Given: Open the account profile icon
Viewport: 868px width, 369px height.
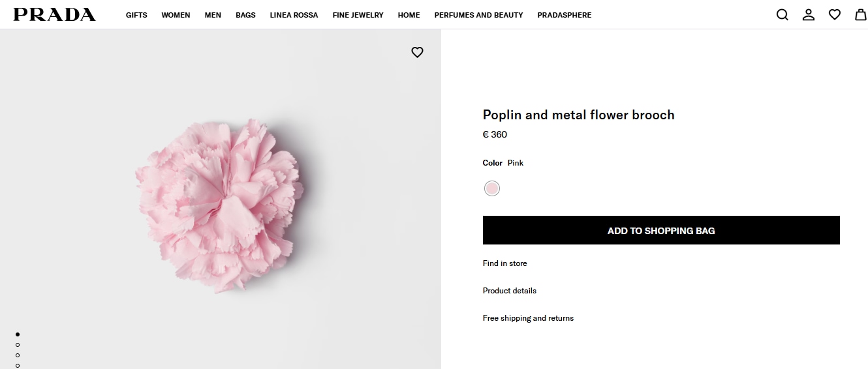Looking at the screenshot, I should click(809, 15).
